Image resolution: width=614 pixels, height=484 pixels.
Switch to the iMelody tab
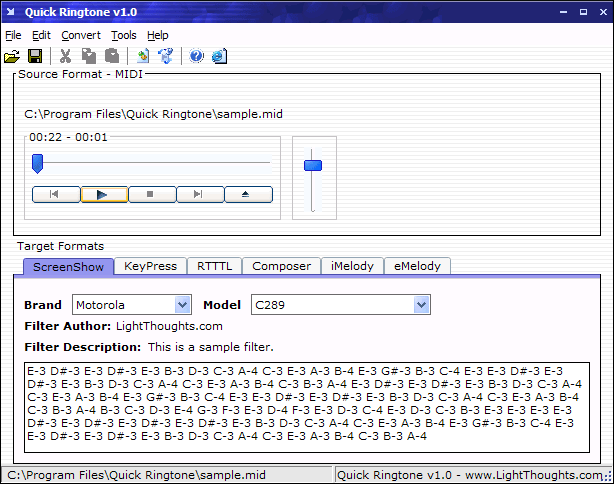click(352, 266)
